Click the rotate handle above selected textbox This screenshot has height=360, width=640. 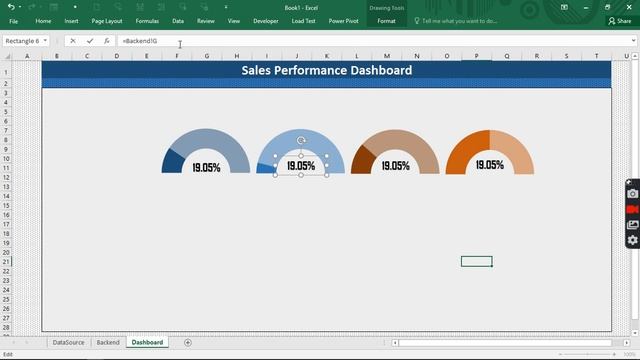[301, 140]
